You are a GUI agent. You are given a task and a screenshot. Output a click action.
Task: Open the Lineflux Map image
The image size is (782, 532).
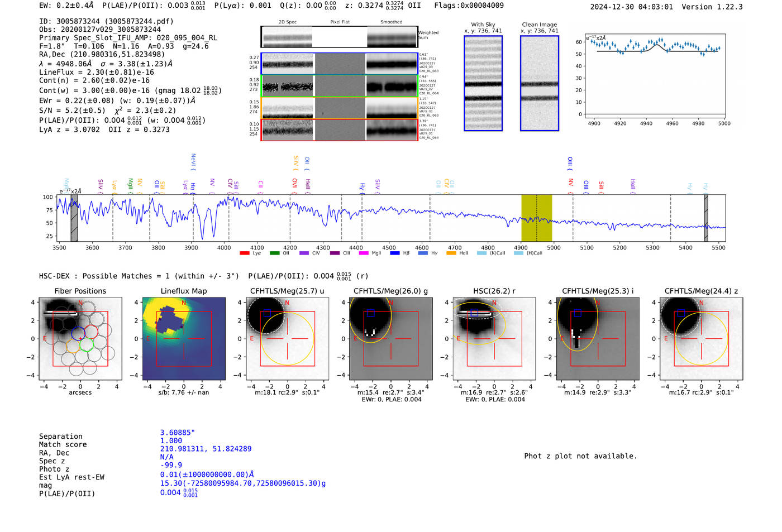(x=184, y=338)
